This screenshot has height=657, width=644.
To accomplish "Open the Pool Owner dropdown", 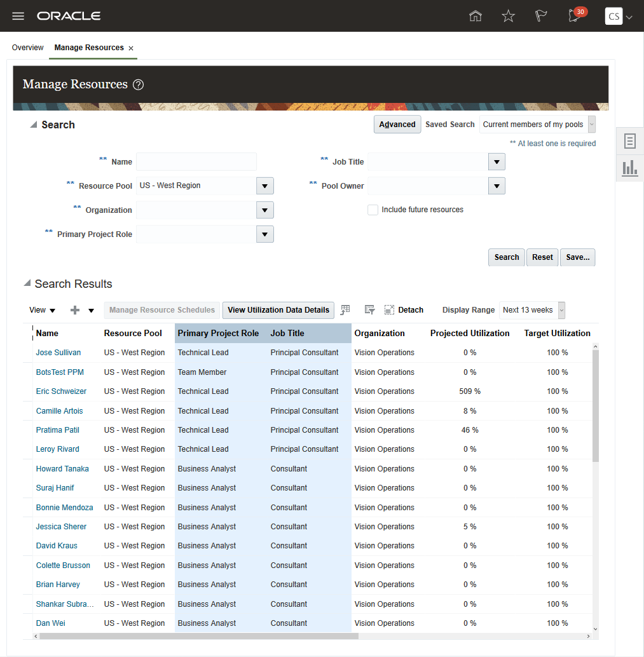I will (497, 186).
